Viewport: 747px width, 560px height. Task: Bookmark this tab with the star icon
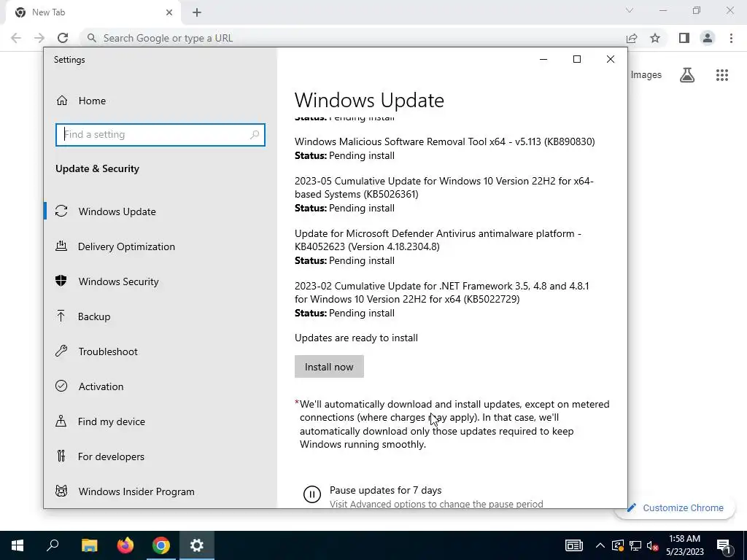click(655, 38)
